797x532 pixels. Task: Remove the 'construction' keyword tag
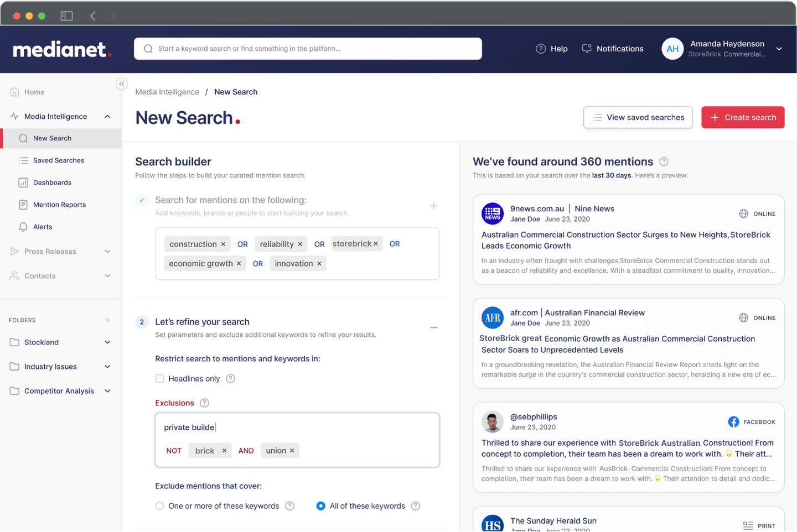(223, 244)
